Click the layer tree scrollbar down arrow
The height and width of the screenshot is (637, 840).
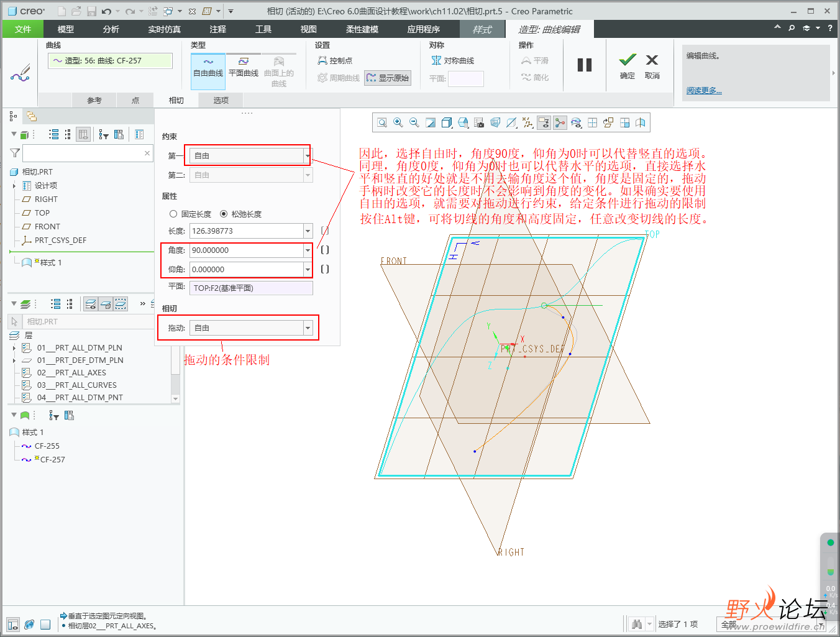pyautogui.click(x=175, y=398)
